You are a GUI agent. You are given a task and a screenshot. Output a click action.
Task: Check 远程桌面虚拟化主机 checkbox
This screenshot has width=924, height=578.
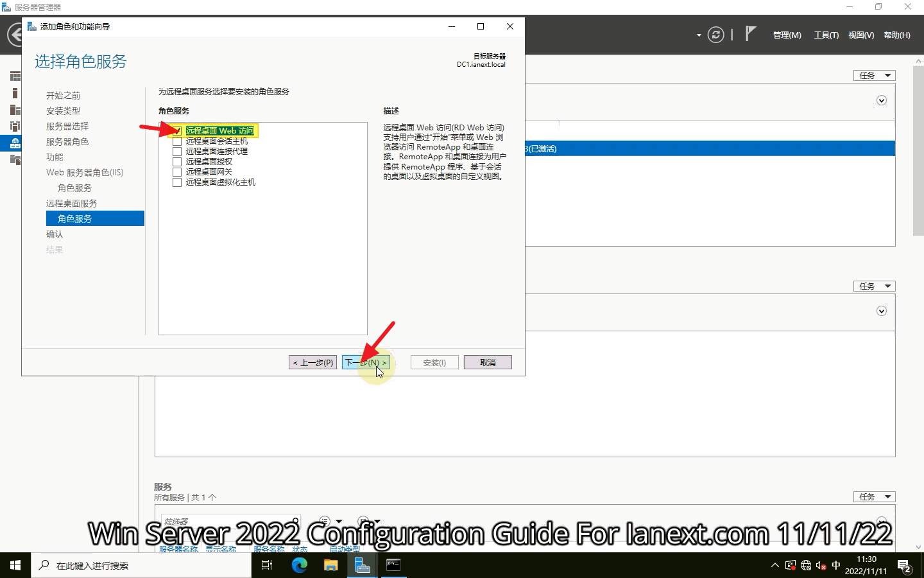(177, 182)
